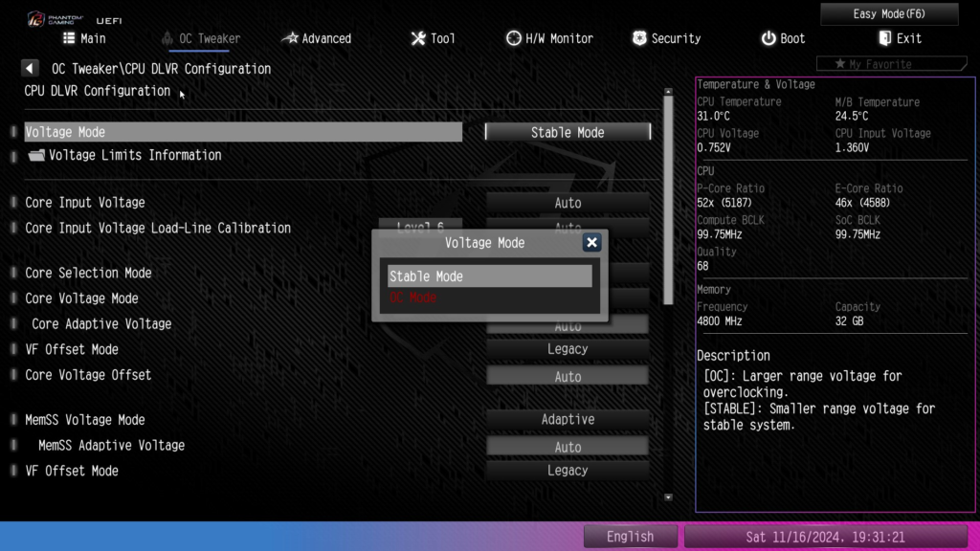Select the MemSS Adaptive Voltage label
Image resolution: width=980 pixels, height=551 pixels.
[x=111, y=446]
